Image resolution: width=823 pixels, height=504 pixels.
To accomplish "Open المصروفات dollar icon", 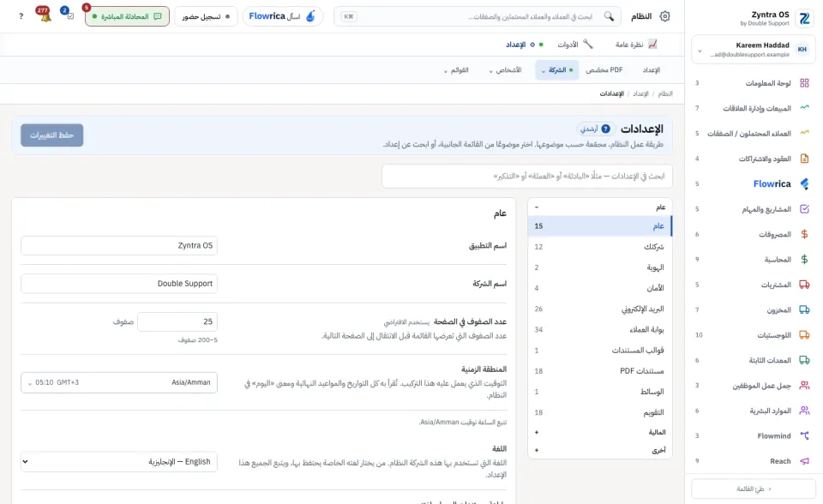I will pos(804,234).
